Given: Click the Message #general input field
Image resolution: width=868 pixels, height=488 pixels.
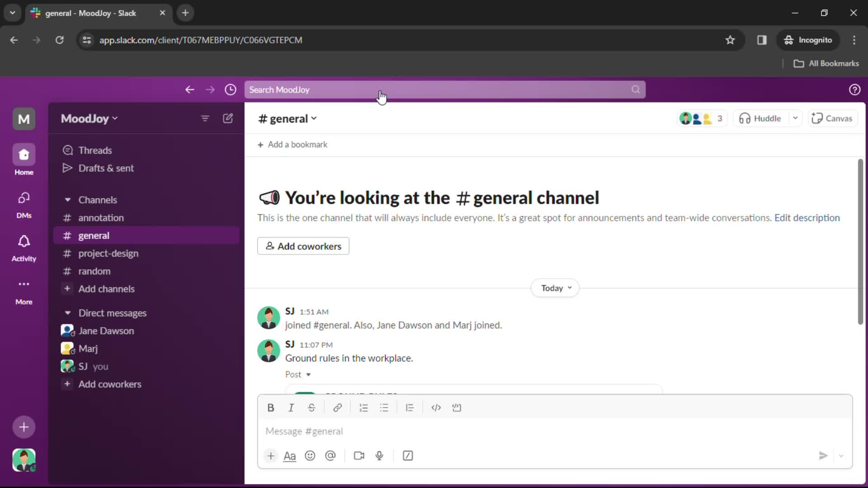Looking at the screenshot, I should point(554,431).
